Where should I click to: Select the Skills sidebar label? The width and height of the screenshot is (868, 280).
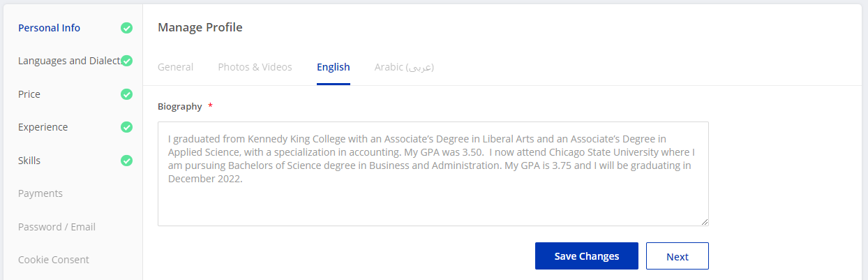(x=29, y=161)
